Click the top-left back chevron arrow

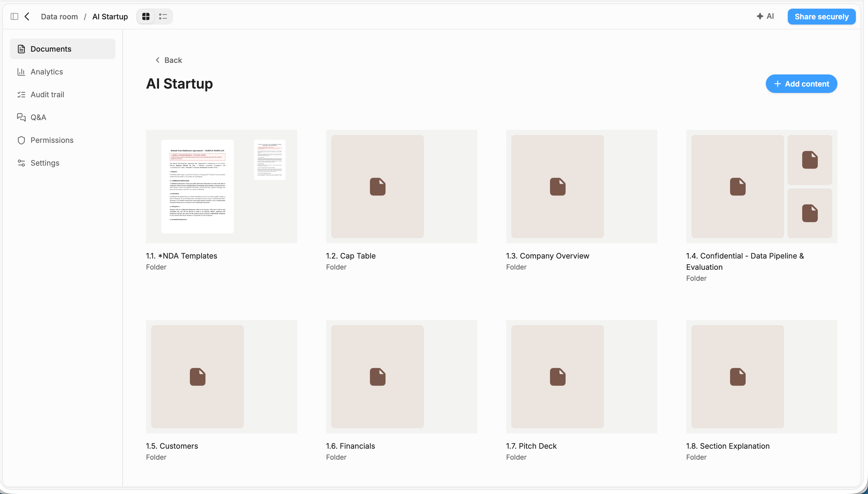[27, 16]
